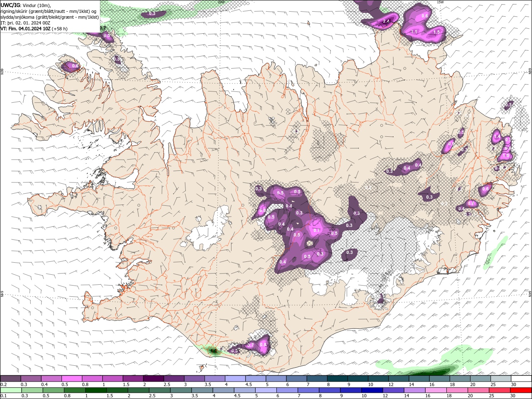The width and height of the screenshot is (532, 399).
Task: Pick the 0.8 swatch in upper legend row
Action: click(x=92, y=379)
